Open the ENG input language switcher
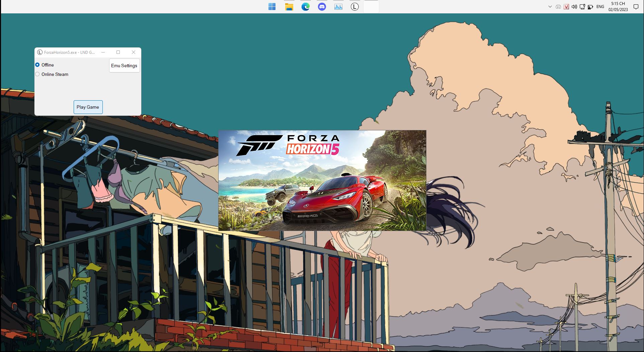This screenshot has width=644, height=352. (600, 7)
